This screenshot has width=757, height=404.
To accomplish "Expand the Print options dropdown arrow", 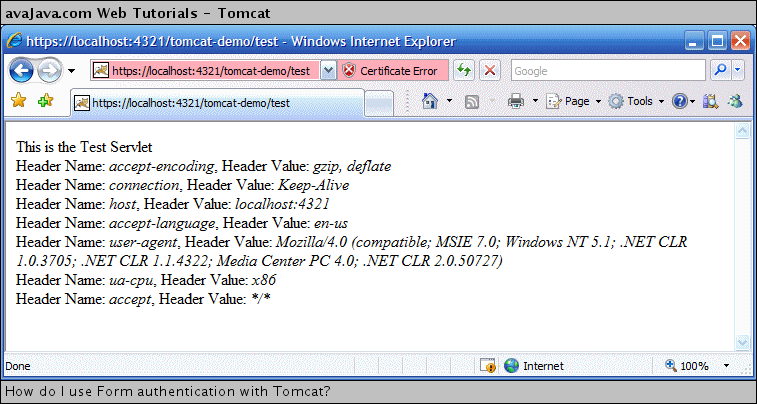I will point(535,101).
